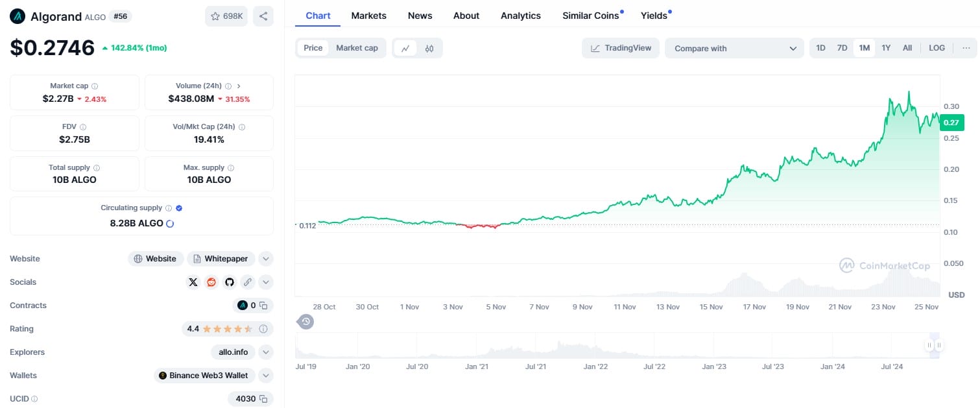Click Circulating supply info icon
980x408 pixels.
pos(169,208)
